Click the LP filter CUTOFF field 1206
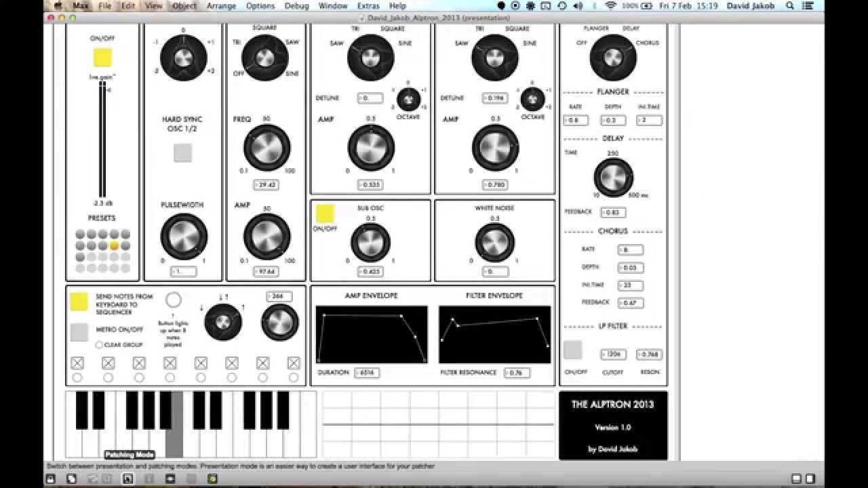This screenshot has height=488, width=868. 613,354
